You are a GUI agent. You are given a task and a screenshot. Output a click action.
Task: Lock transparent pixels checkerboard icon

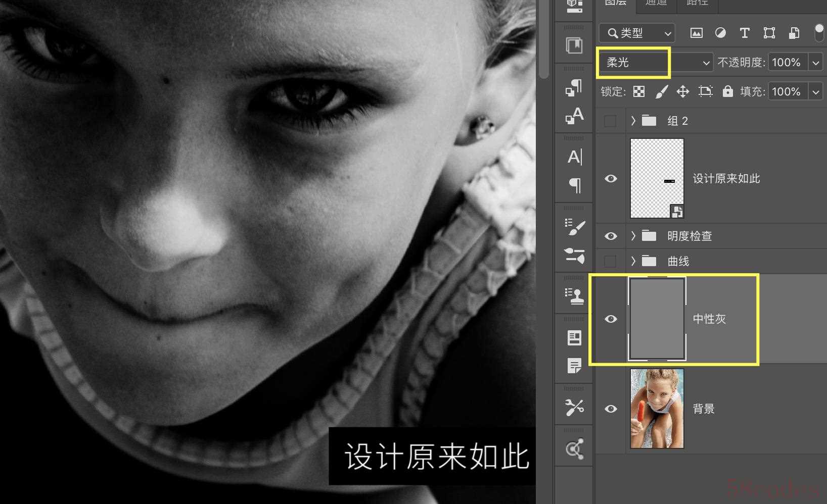click(639, 91)
